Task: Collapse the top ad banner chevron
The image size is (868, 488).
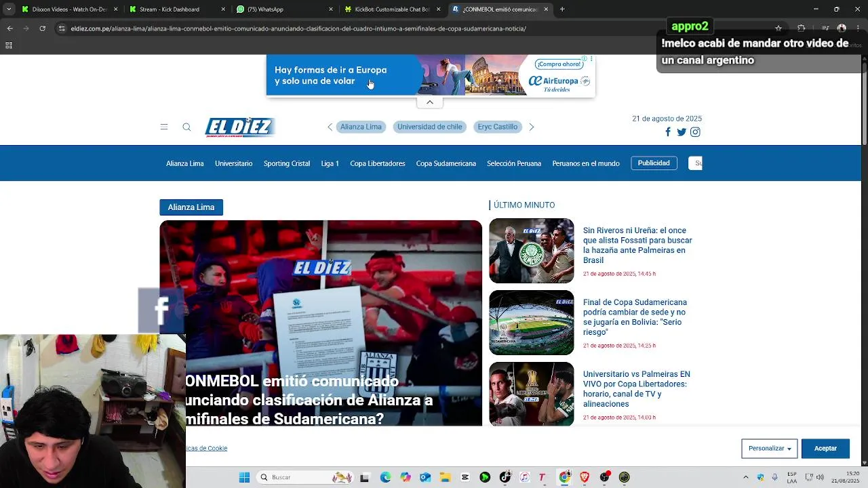Action: click(430, 102)
